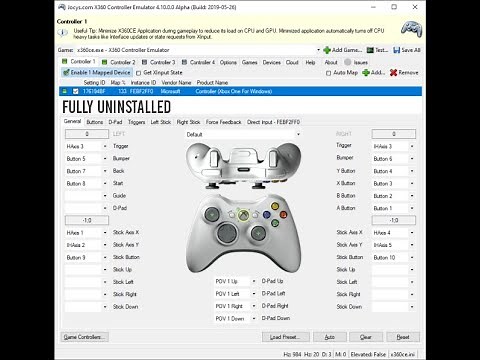Open the Direct Input - FEBF2FF0 sub-tab
Screen dimensions: 480x360
point(273,122)
